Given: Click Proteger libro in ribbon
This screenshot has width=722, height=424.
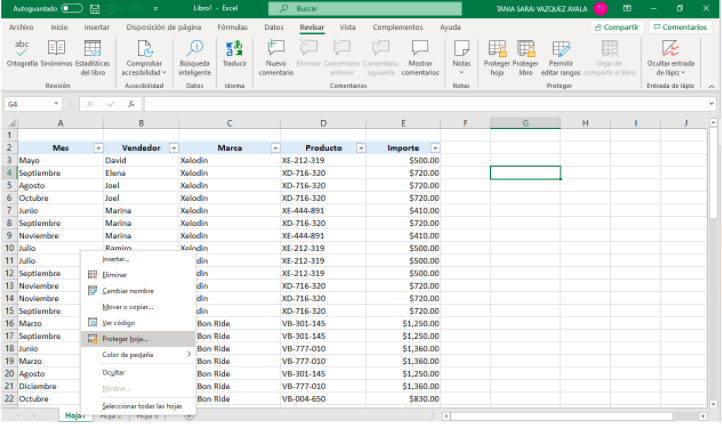Looking at the screenshot, I should [x=525, y=58].
